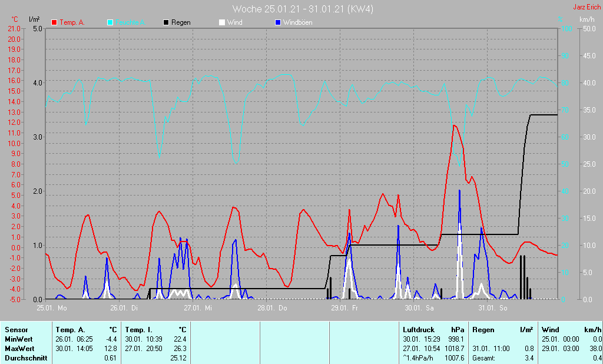Click the '25.01. Mo' date axis label

tap(52, 308)
